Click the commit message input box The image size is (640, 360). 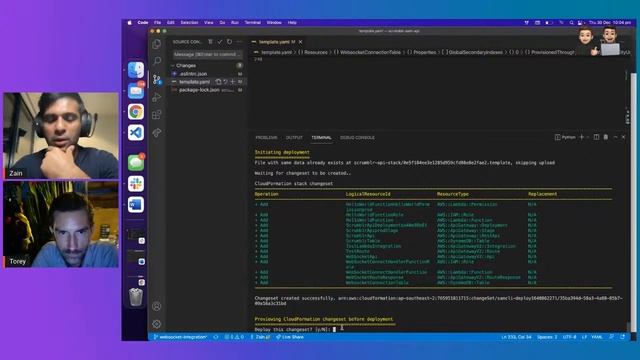coord(208,54)
